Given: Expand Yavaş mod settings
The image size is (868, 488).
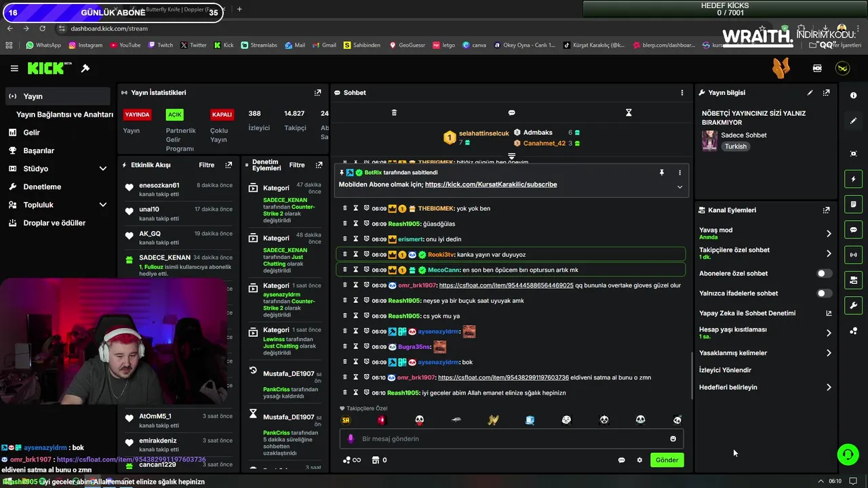Looking at the screenshot, I should pos(829,234).
